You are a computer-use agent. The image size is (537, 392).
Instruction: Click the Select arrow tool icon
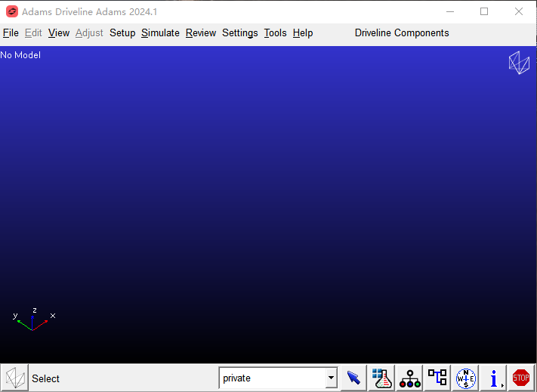(353, 378)
